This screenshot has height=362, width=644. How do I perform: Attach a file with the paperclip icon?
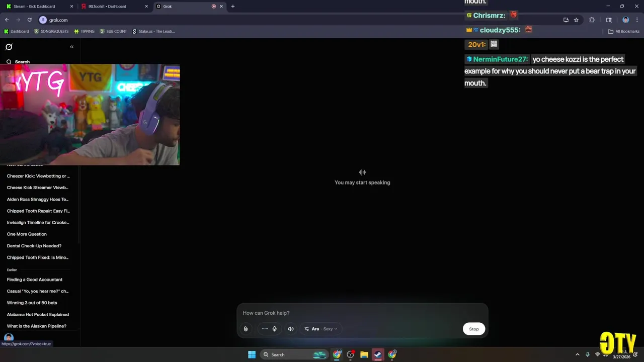[246, 329]
